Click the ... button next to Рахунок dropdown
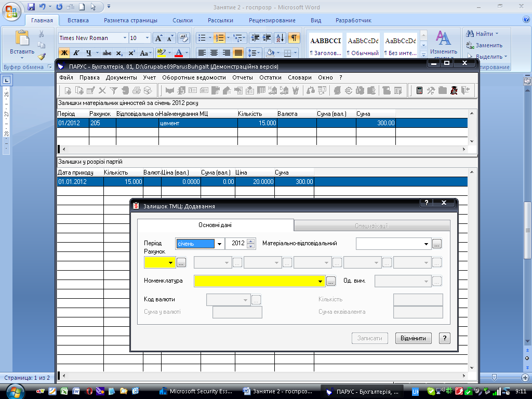Viewport: 532px width, 399px height. click(x=181, y=262)
